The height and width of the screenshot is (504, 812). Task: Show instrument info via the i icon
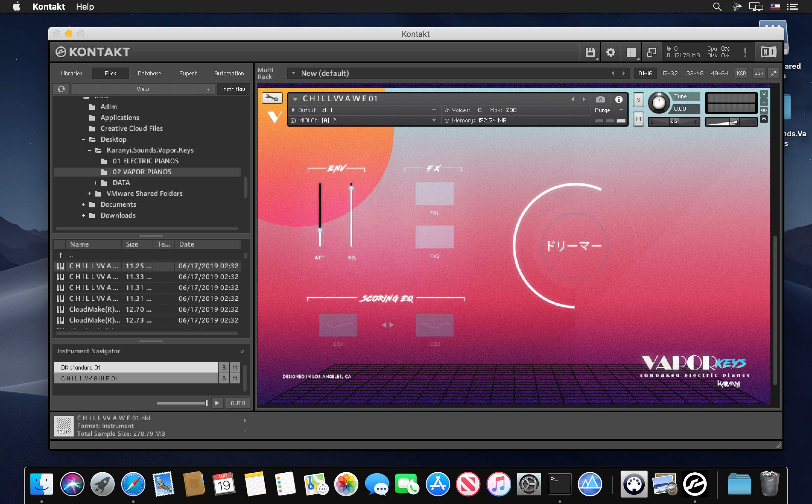point(619,99)
